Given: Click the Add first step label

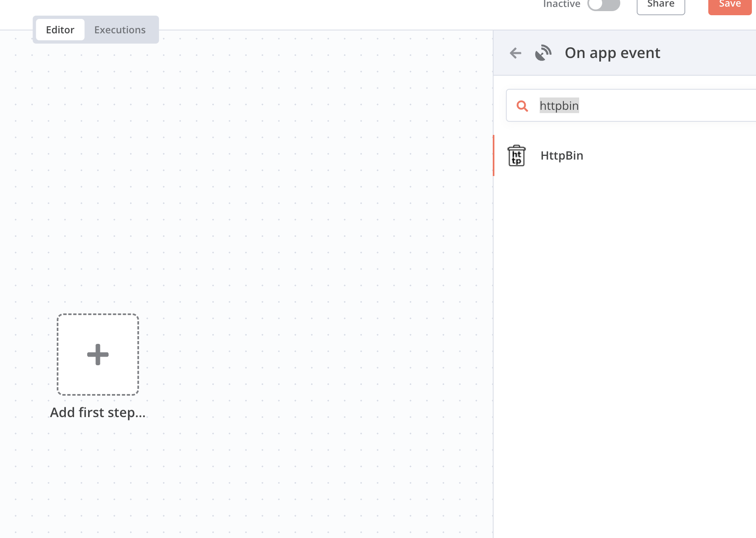Looking at the screenshot, I should pos(98,412).
